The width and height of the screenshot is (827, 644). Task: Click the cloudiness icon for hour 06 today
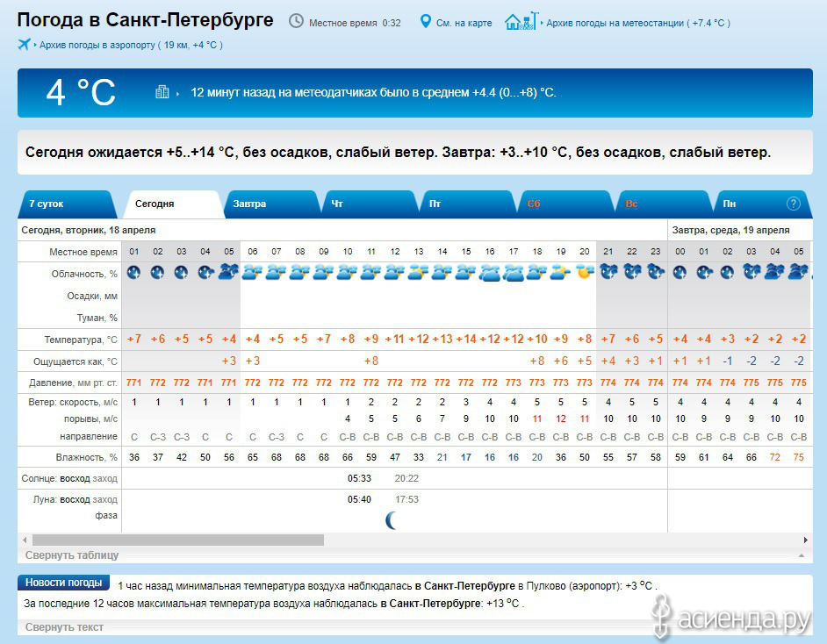[252, 273]
